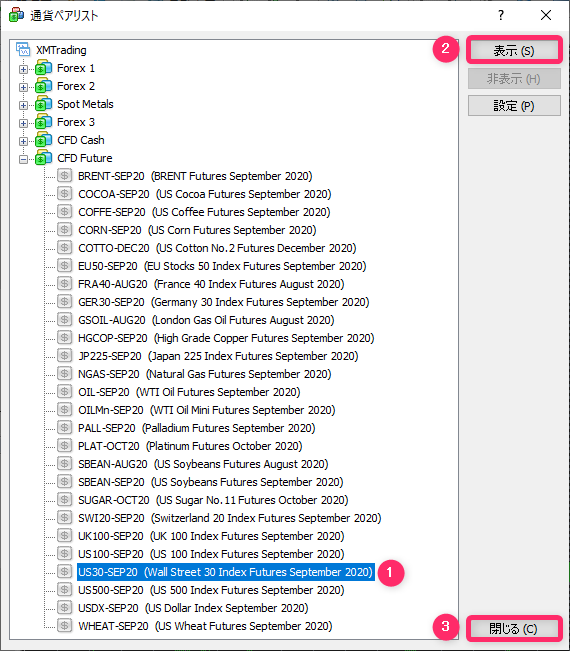This screenshot has height=651, width=570.
Task: Select the Spot Metals tree label
Action: [85, 104]
